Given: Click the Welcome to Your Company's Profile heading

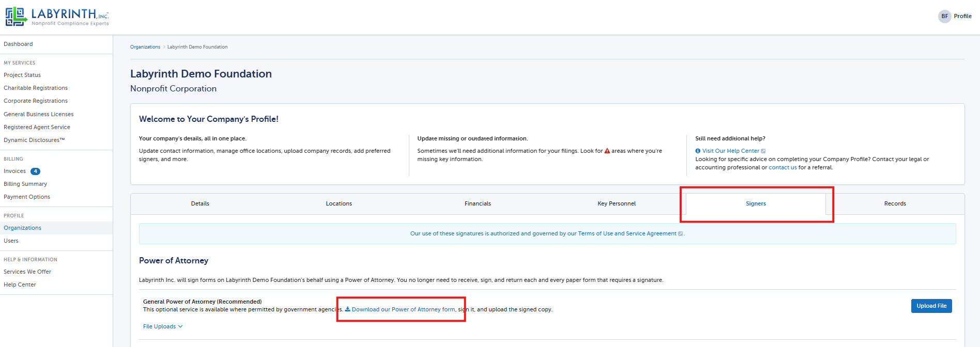Looking at the screenshot, I should (209, 119).
